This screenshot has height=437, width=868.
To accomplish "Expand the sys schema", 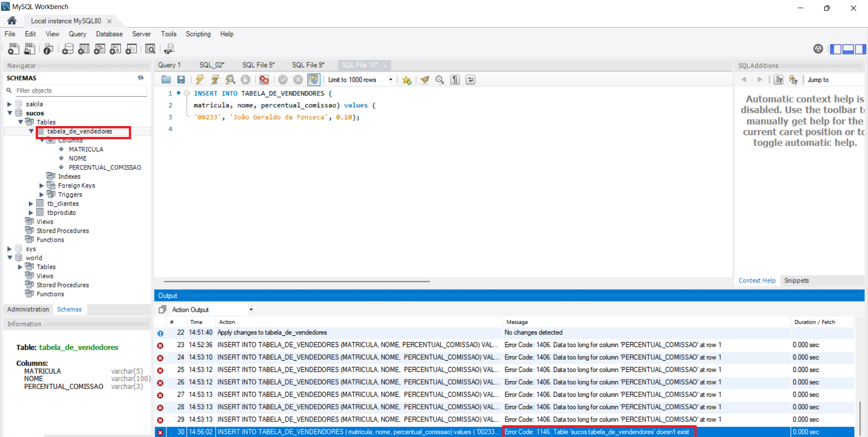I will (x=9, y=249).
